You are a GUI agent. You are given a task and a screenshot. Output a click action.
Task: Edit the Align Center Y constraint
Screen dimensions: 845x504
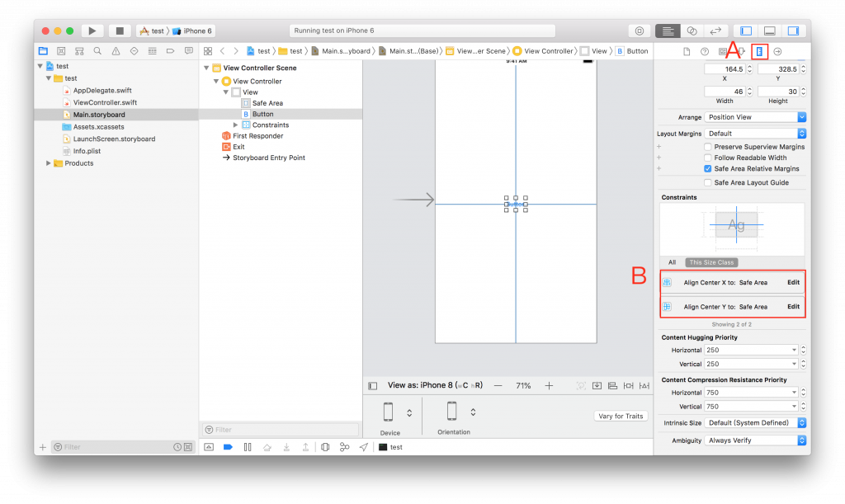pos(793,306)
